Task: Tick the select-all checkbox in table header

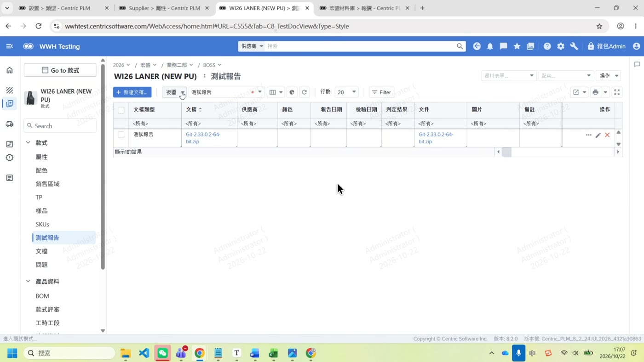Action: coord(121,110)
